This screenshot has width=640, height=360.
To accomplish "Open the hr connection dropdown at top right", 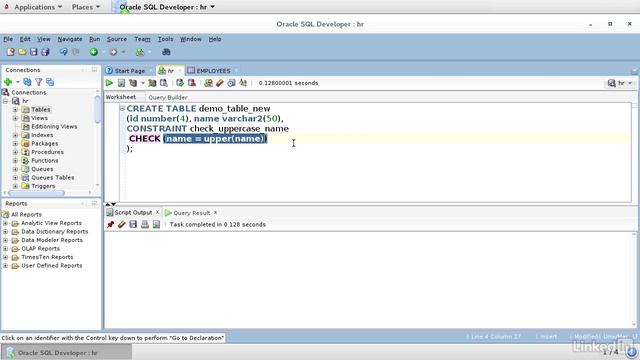I will click(620, 83).
